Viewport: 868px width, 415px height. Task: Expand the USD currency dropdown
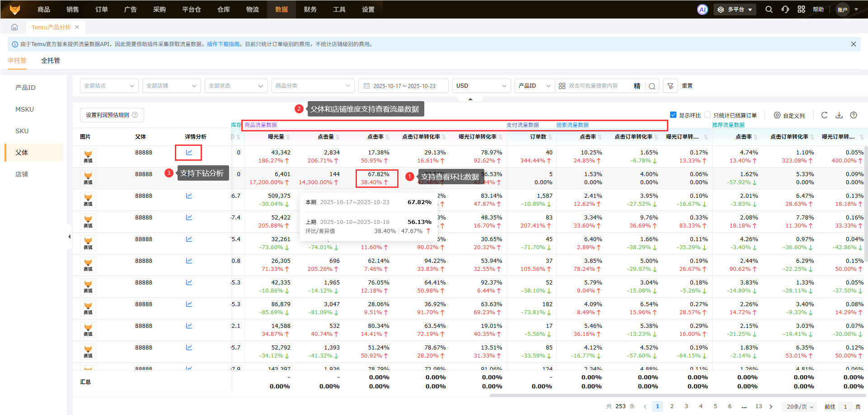pyautogui.click(x=481, y=86)
